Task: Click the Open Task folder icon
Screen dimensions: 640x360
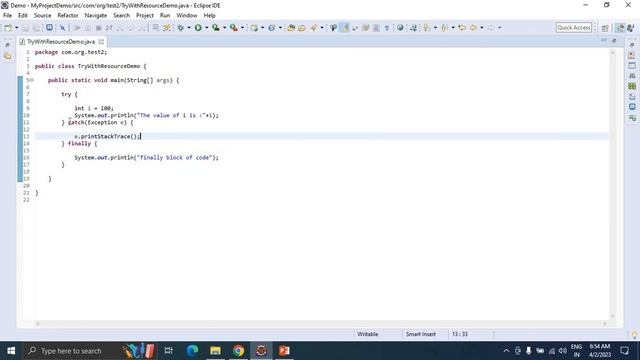Action: coord(302,28)
